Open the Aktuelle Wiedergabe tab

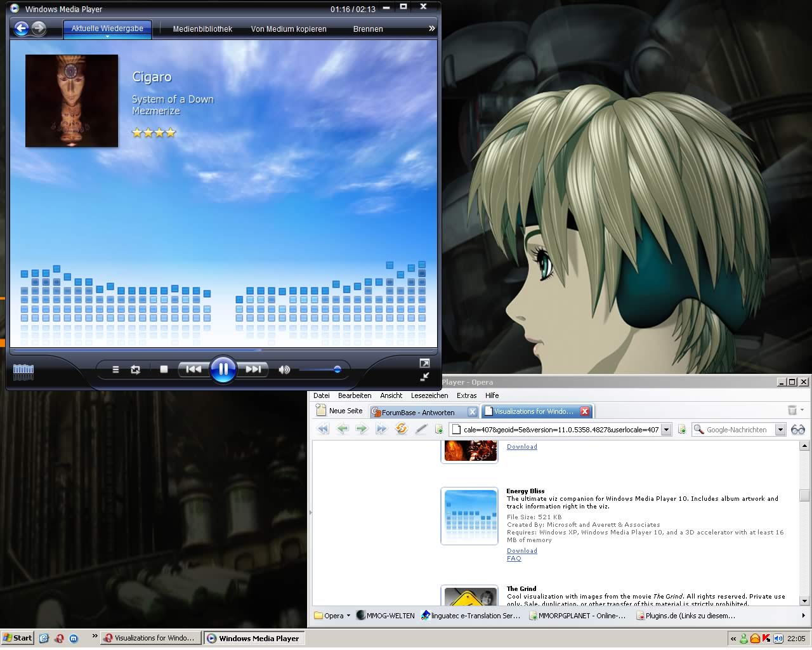click(x=107, y=28)
